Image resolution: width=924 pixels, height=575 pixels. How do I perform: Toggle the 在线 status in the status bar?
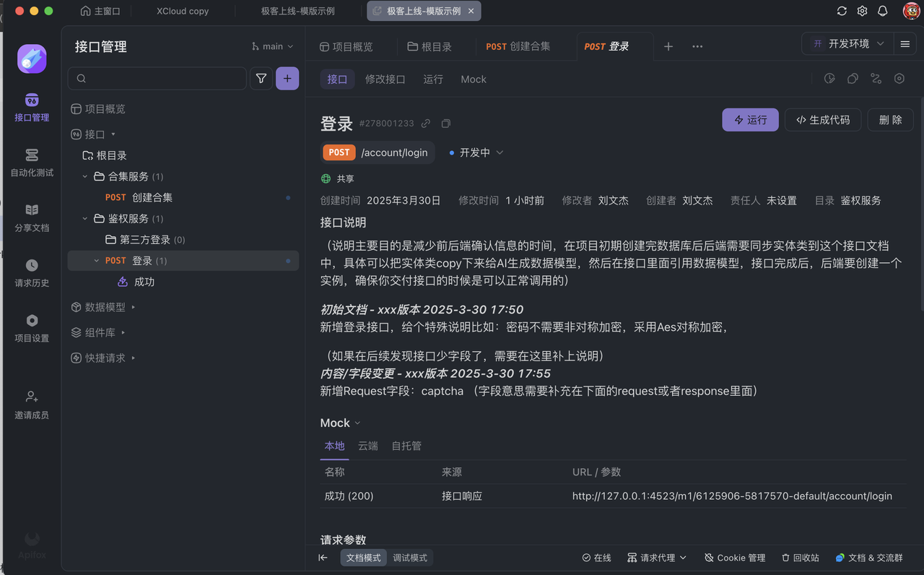tap(596, 557)
